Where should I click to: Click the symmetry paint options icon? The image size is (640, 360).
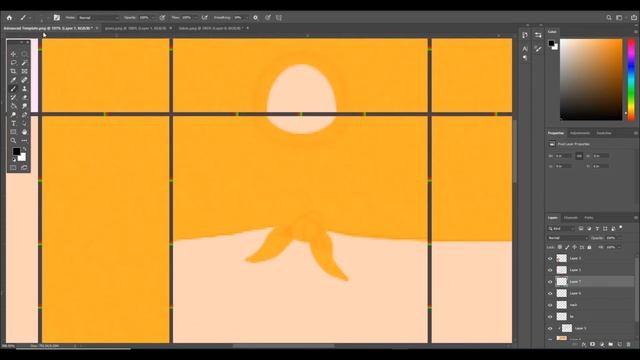click(x=279, y=18)
